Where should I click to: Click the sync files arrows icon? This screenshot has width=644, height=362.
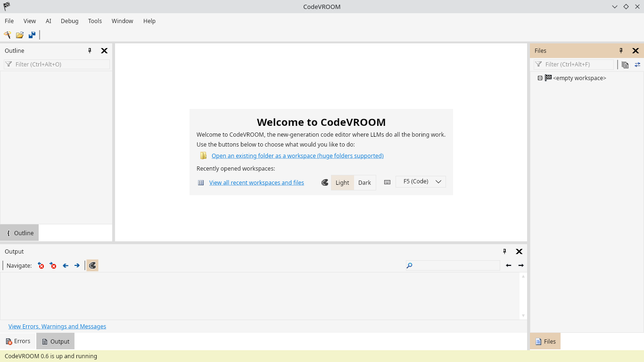[x=637, y=65]
